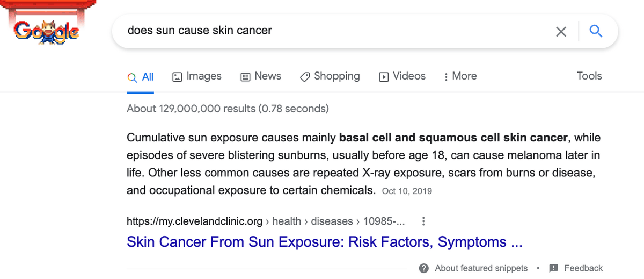Switch to the News tab
Image resolution: width=644 pixels, height=279 pixels.
(268, 76)
